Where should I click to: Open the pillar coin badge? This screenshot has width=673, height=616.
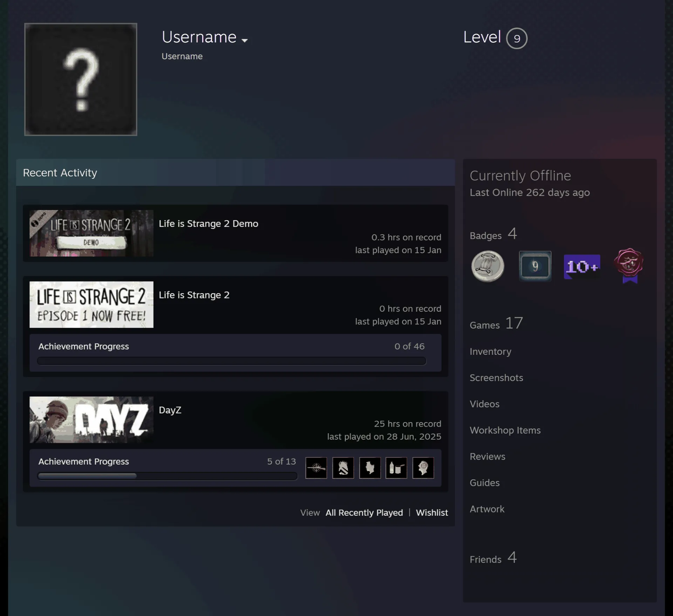point(488,266)
